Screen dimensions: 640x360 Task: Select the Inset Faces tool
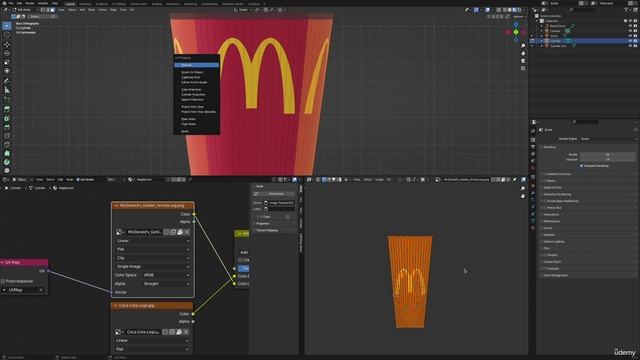coord(7,118)
